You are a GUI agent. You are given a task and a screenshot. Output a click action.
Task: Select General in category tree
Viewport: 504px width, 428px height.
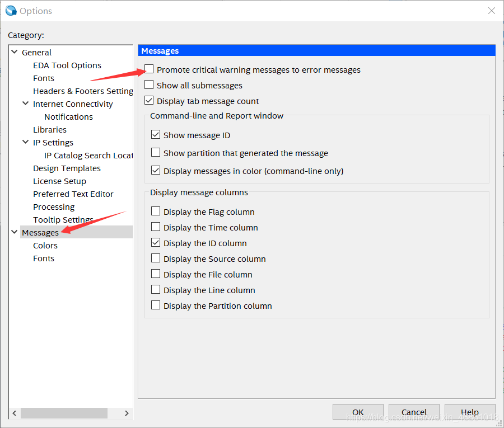click(x=36, y=53)
